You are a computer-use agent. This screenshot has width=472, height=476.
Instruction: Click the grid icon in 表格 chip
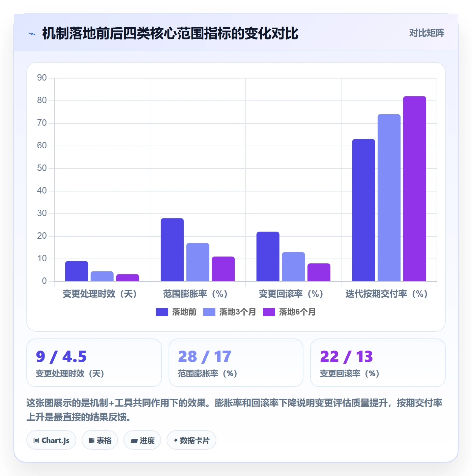point(91,441)
